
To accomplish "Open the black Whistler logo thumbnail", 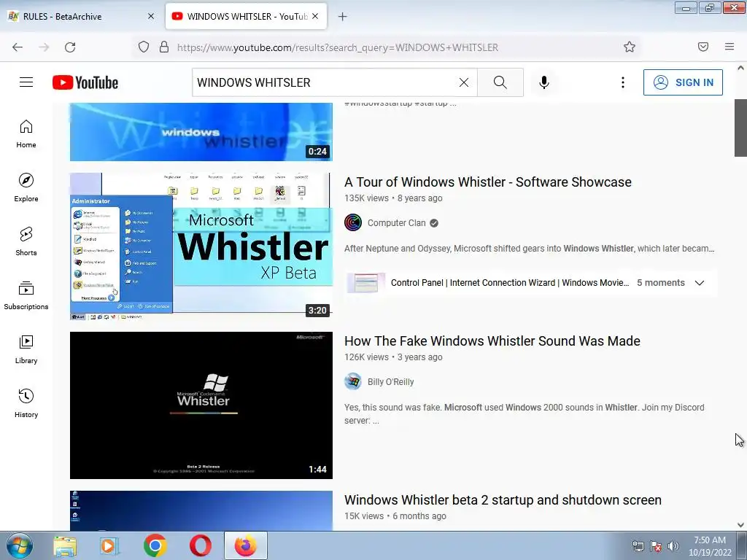I will 201,405.
